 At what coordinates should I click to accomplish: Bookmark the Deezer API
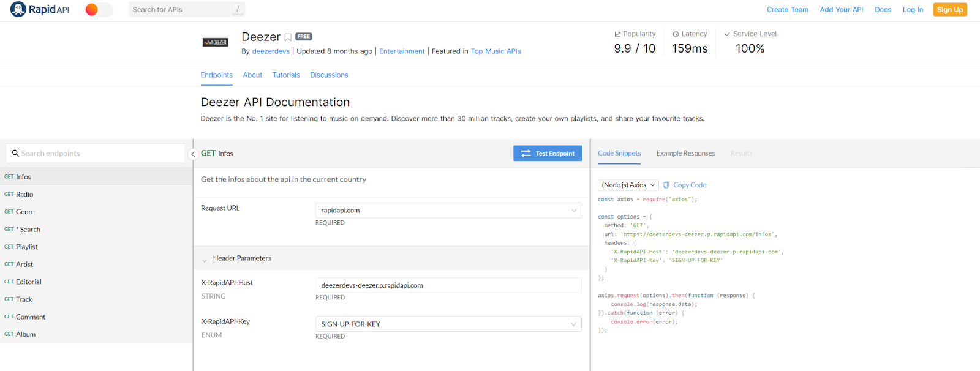pos(288,37)
